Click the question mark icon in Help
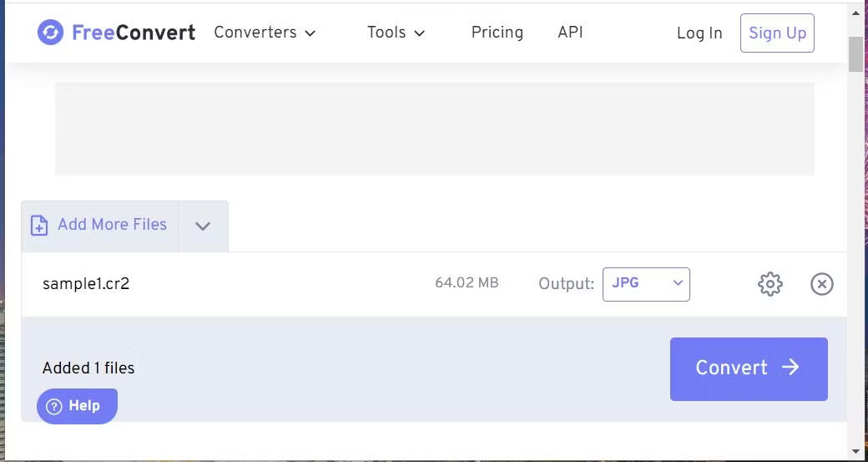 pos(54,407)
